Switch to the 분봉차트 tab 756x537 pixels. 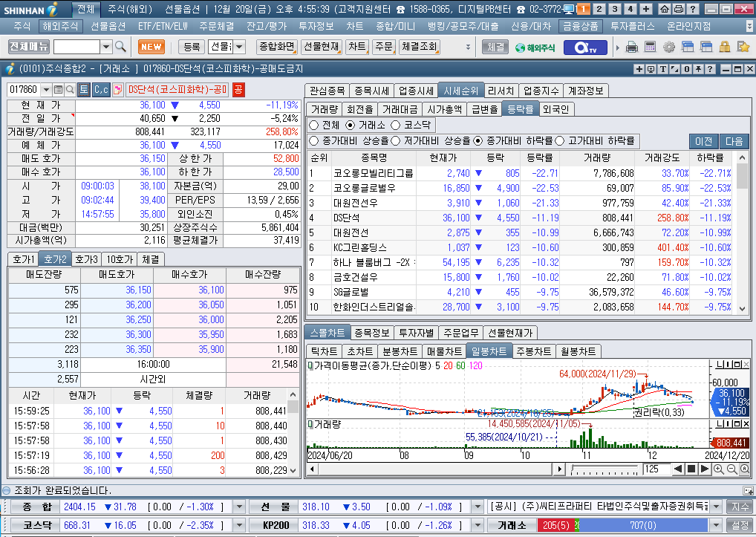[x=400, y=351]
